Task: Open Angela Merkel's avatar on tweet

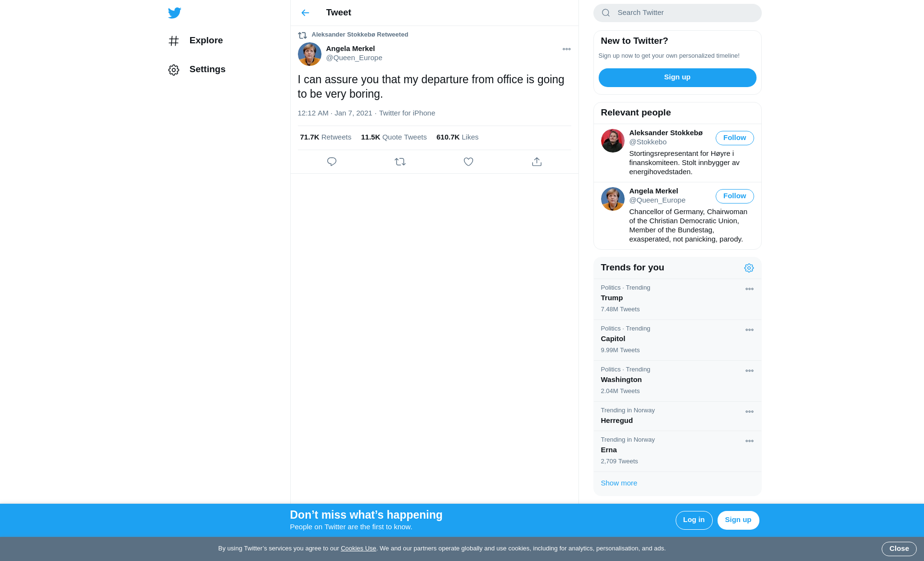Action: (x=309, y=54)
